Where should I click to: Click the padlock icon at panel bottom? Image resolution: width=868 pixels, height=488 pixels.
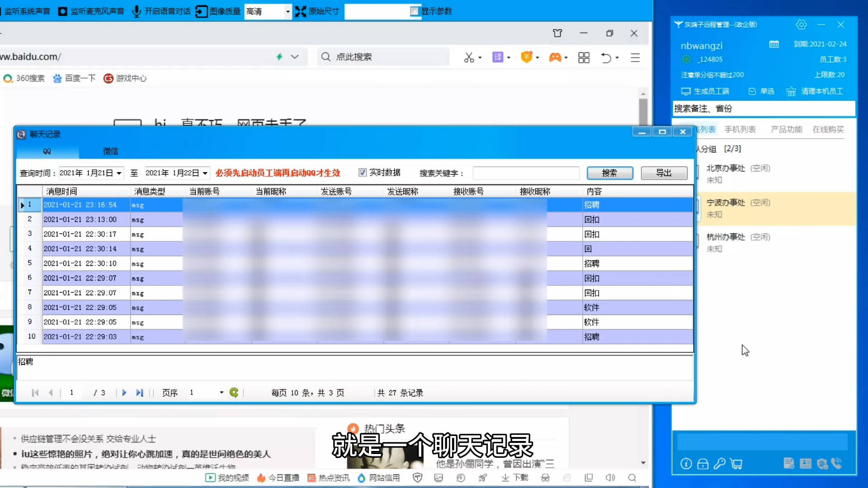click(x=703, y=464)
